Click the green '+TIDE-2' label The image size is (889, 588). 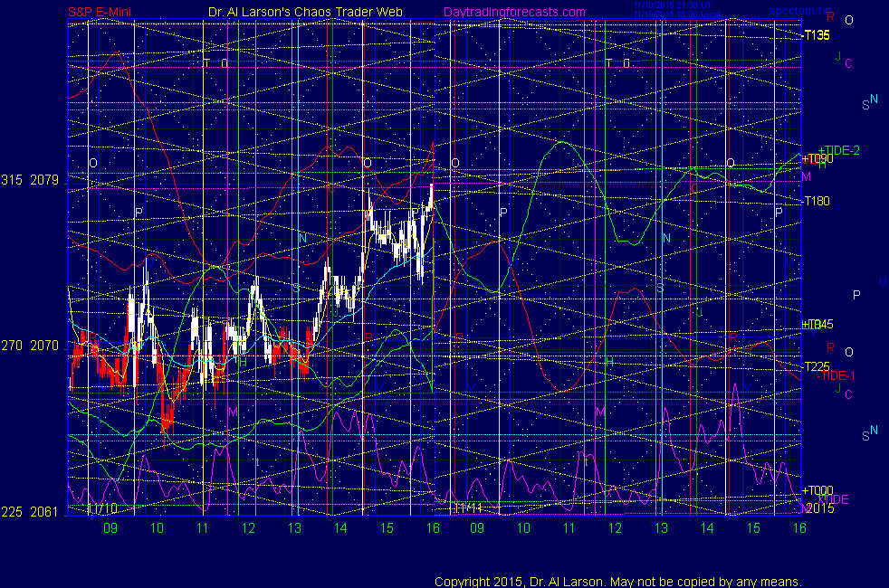pyautogui.click(x=840, y=150)
